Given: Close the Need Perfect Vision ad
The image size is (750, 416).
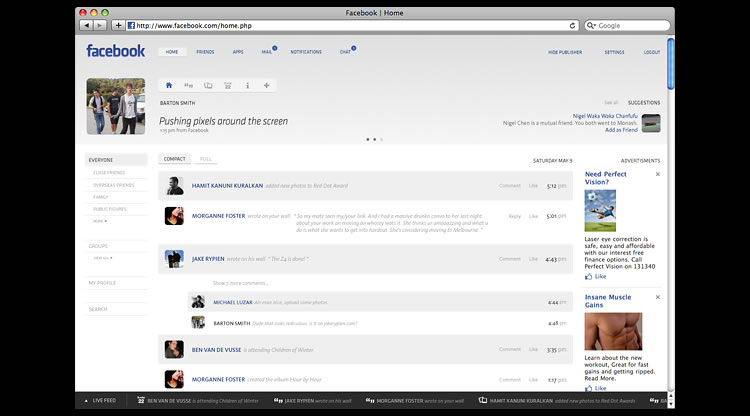Looking at the screenshot, I should 657,174.
